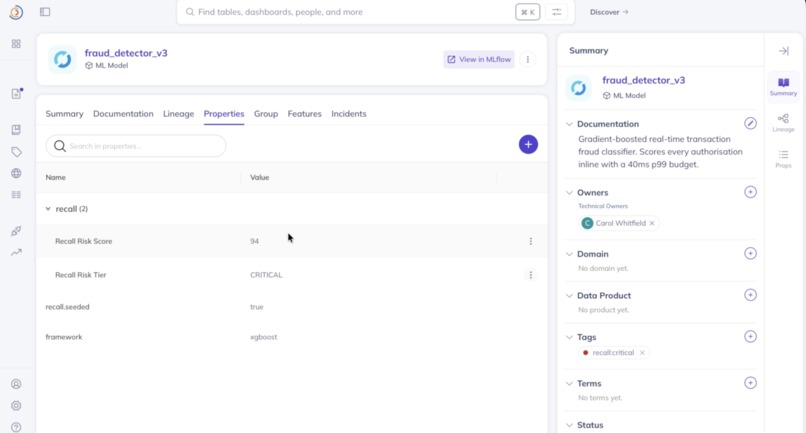This screenshot has width=806, height=433.
Task: Collapse the Domain section chevron
Action: click(569, 254)
